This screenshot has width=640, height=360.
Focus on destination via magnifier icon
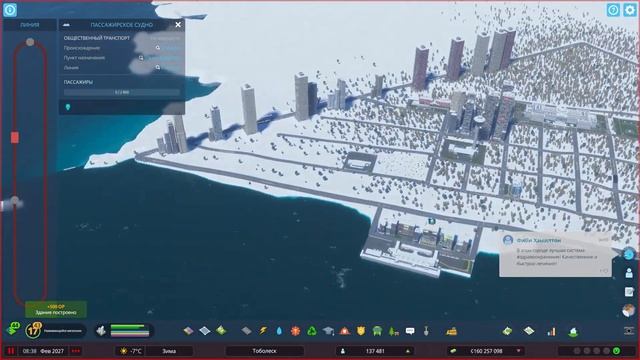pos(141,58)
